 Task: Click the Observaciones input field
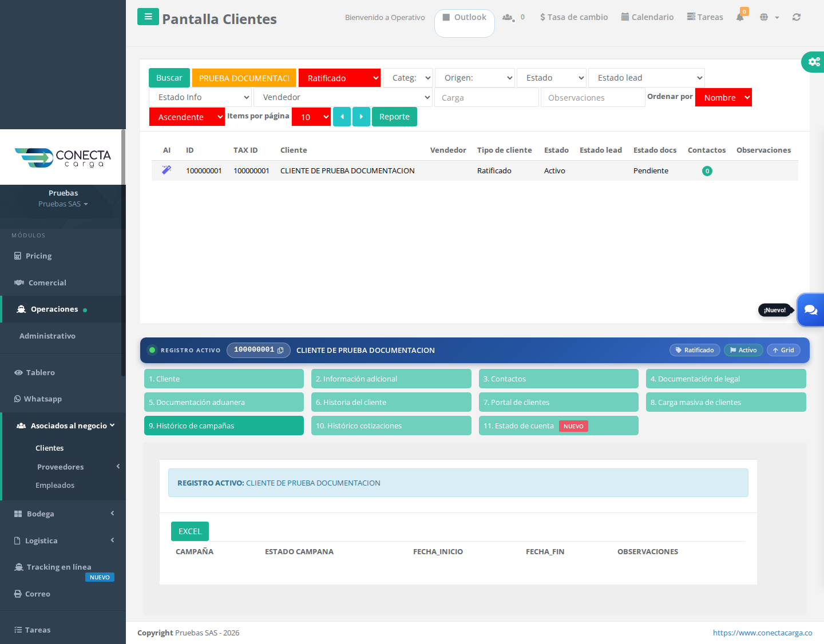(593, 98)
